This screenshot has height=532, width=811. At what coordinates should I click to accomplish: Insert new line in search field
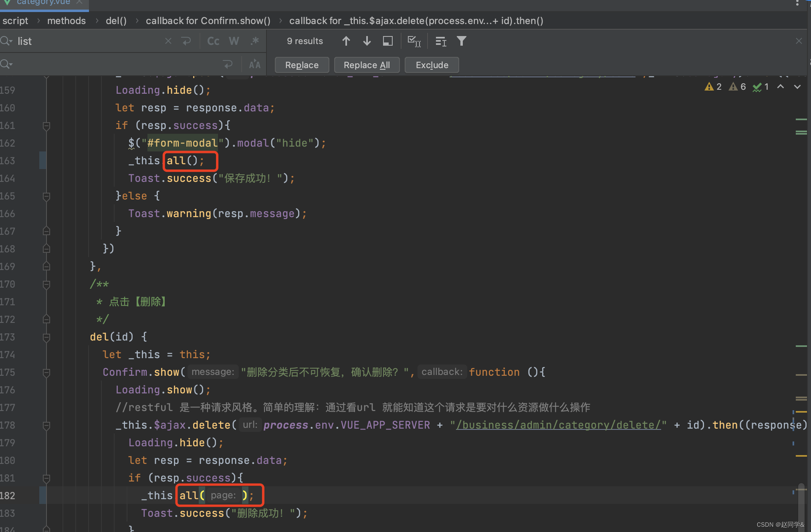(186, 41)
